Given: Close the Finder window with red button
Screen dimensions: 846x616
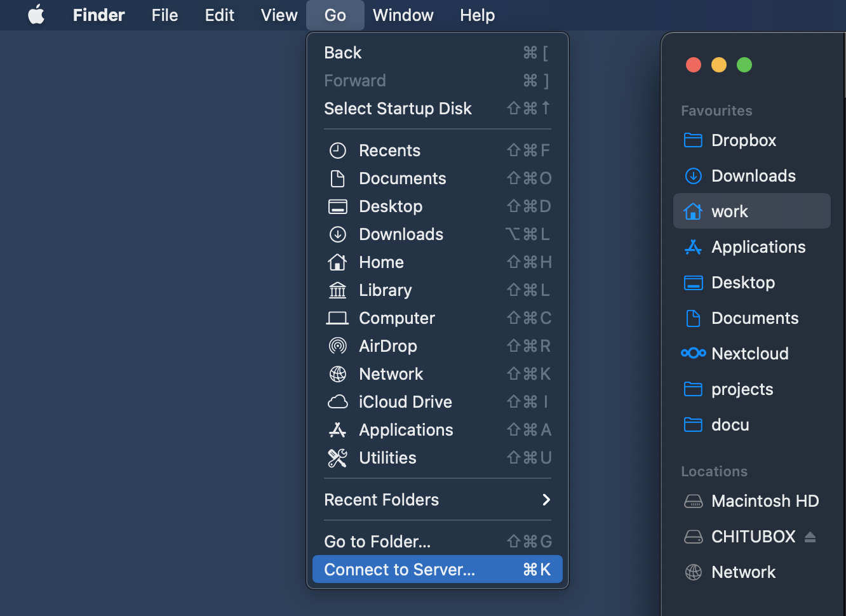Looking at the screenshot, I should [x=694, y=65].
